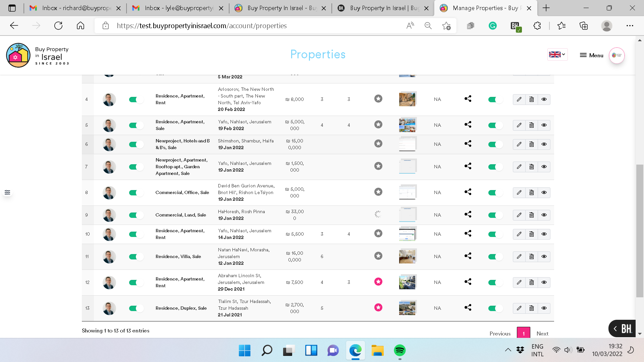Open the language flag dropdown
Viewport: 644px width, 362px height.
coord(557,54)
